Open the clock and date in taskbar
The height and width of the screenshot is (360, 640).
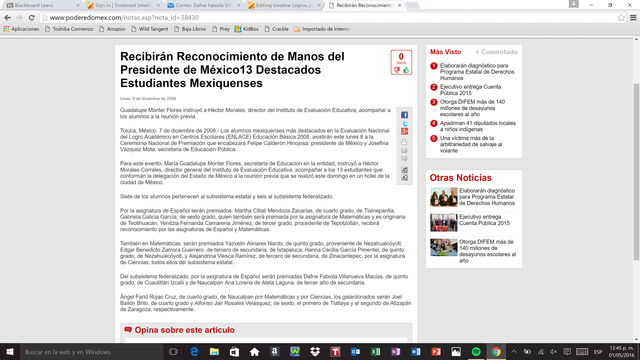pyautogui.click(x=621, y=352)
